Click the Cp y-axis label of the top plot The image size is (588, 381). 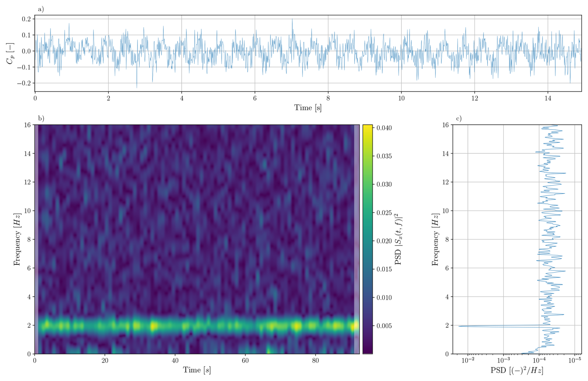click(x=10, y=53)
